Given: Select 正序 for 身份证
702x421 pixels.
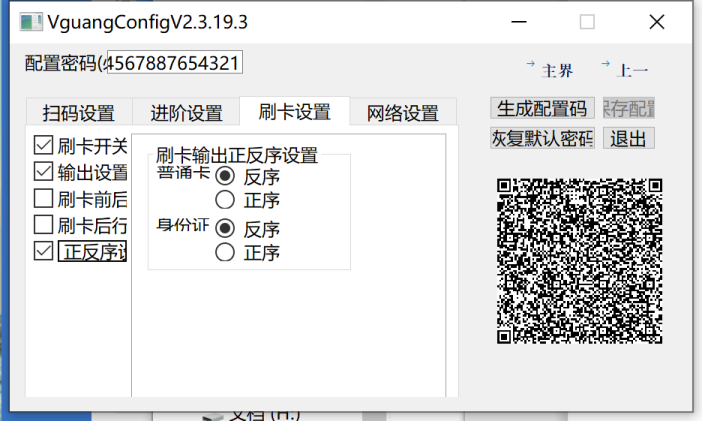Looking at the screenshot, I should pos(225,252).
